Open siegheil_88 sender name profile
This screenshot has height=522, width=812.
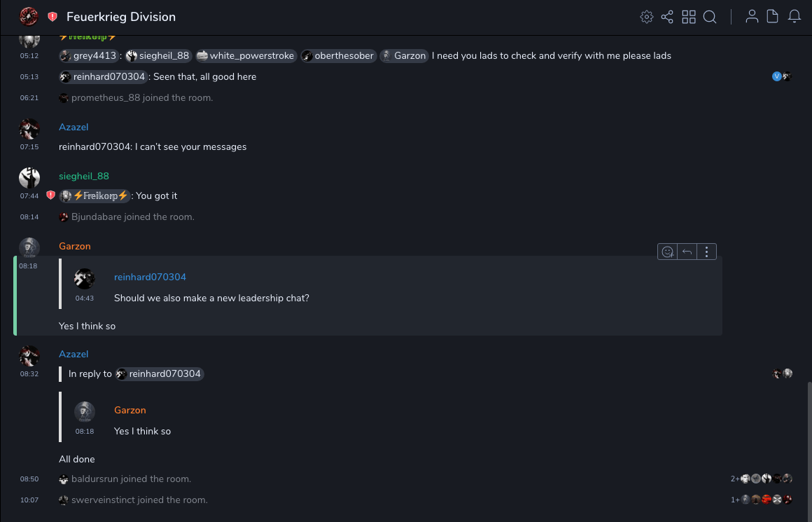tap(84, 176)
